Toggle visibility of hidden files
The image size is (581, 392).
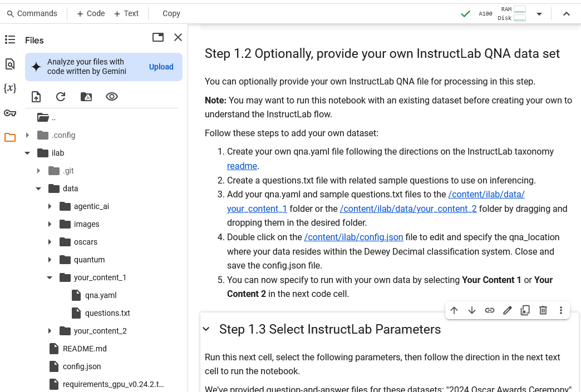click(111, 96)
